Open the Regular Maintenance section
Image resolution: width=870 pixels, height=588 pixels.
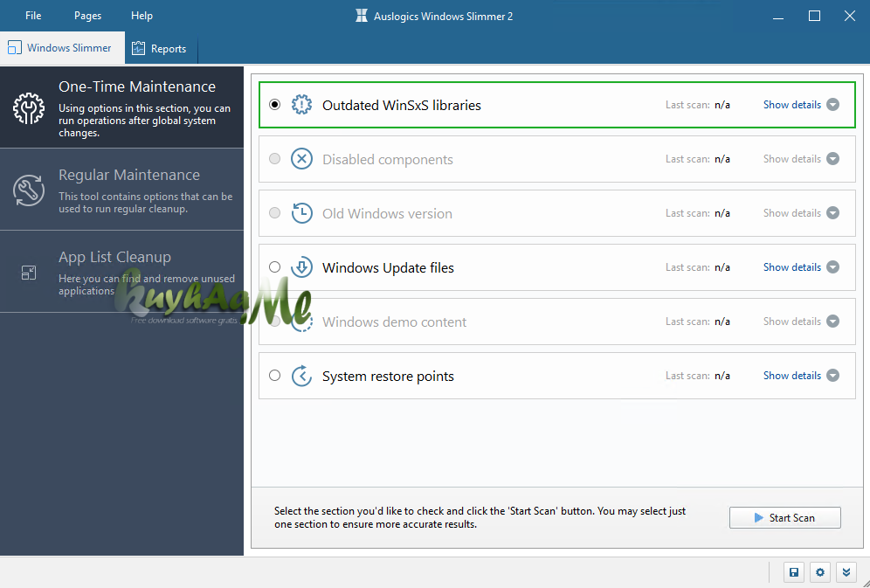click(122, 190)
